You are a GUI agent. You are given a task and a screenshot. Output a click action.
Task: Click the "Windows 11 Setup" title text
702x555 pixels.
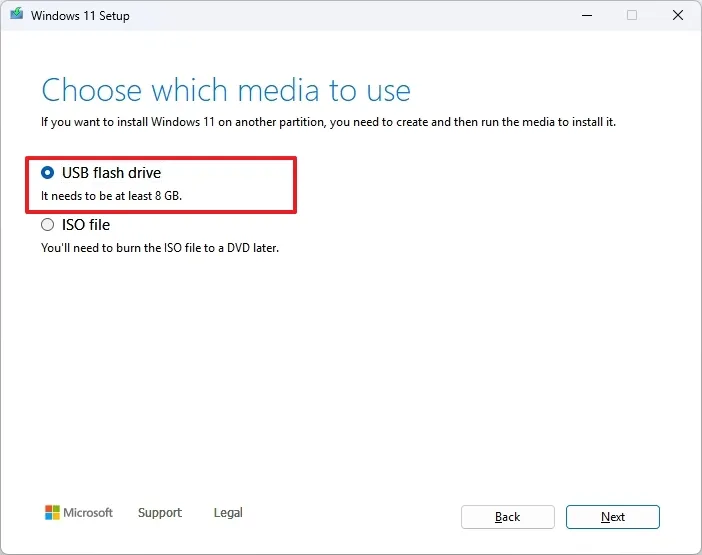(80, 16)
